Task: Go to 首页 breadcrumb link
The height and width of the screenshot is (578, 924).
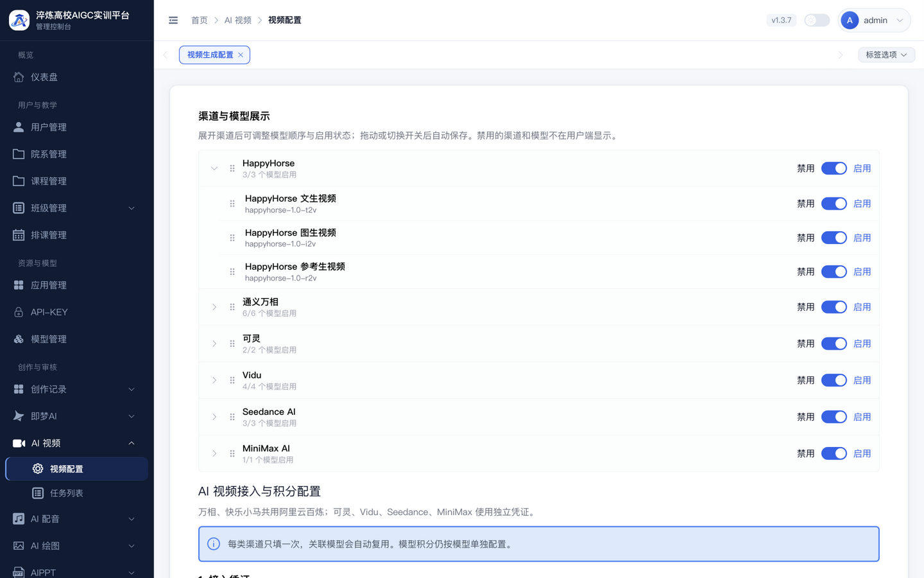Action: [x=200, y=21]
